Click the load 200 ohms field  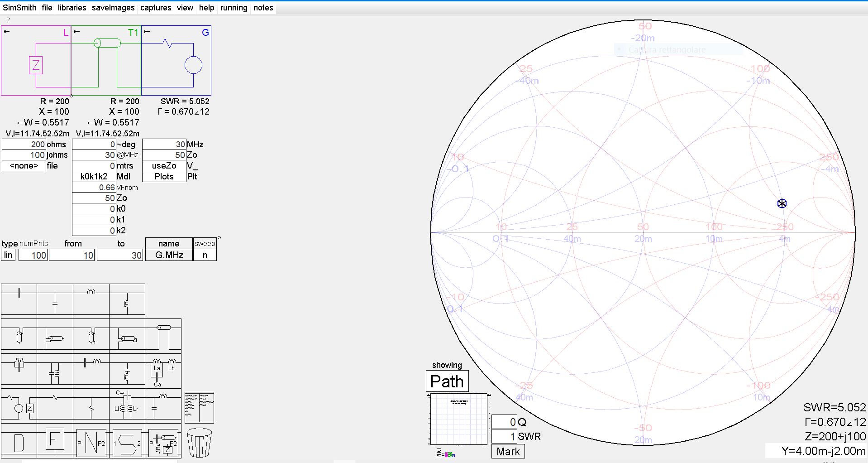(x=24, y=145)
